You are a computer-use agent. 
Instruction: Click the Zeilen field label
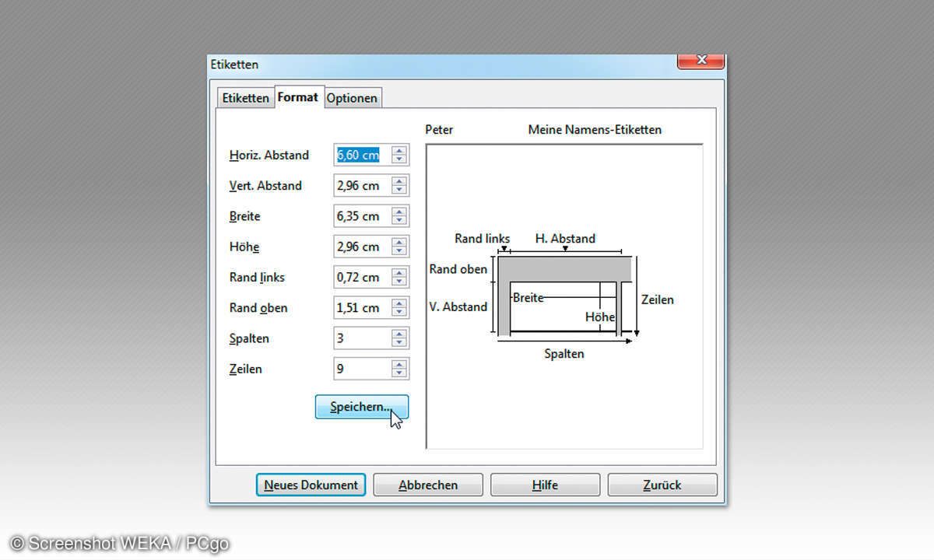click(246, 369)
